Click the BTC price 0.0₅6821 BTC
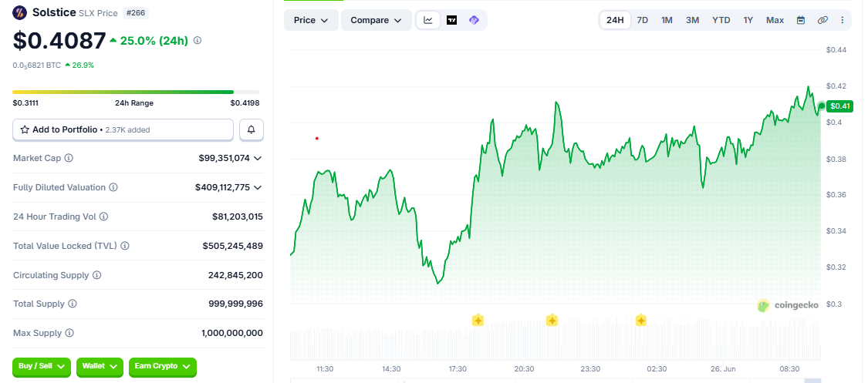 tap(36, 66)
